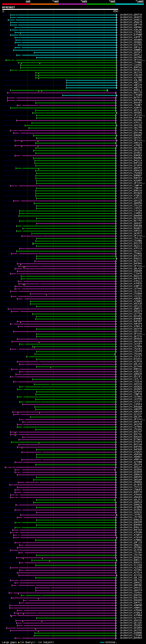146x644 pixels.
Task: Click the UniRef100_Q4A3Z3 label
Action: pyautogui.click(x=131, y=588)
